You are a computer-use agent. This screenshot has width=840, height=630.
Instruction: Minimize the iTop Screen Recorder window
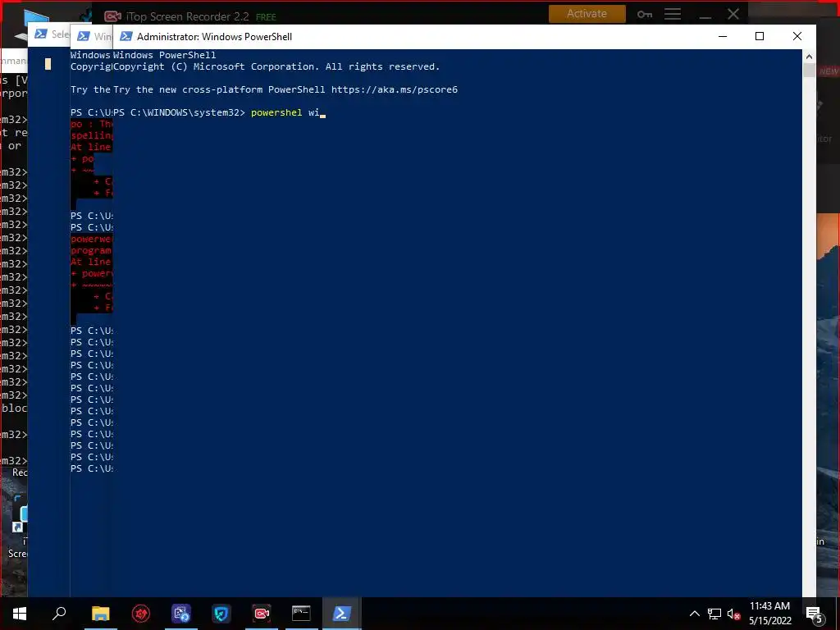point(705,16)
